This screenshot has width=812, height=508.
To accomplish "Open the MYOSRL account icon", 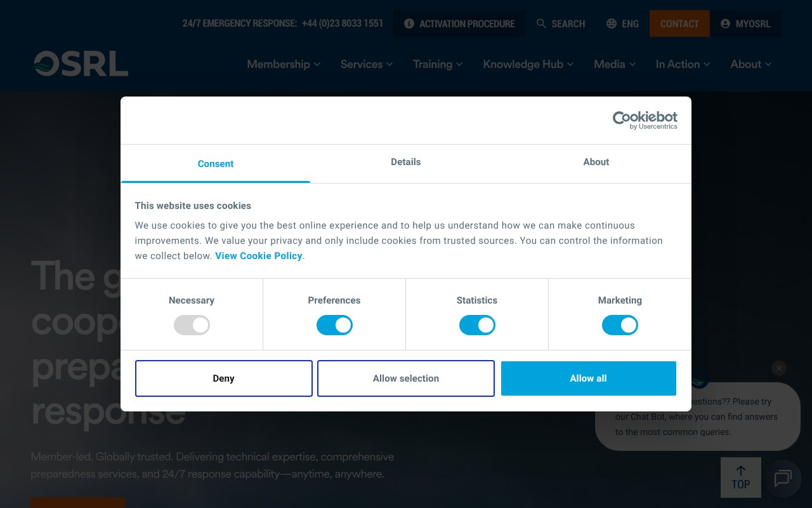I will (725, 23).
